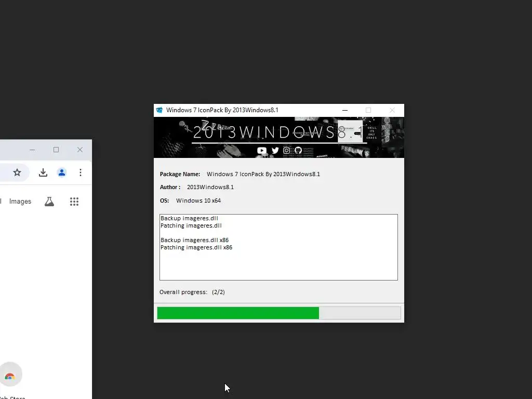Open the Instagram icon in the banner

coord(287,150)
